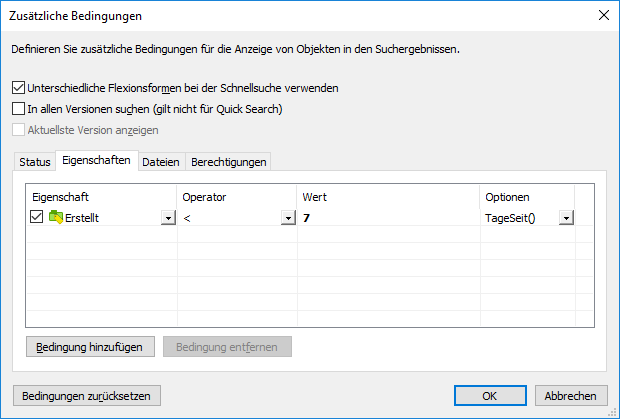Switch to the Status tab

point(34,162)
